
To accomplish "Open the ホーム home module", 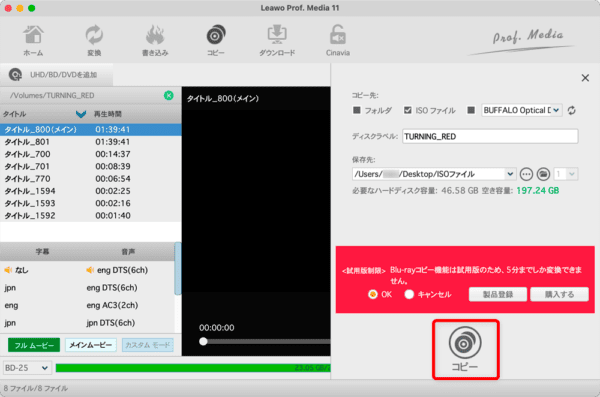I will [x=33, y=40].
